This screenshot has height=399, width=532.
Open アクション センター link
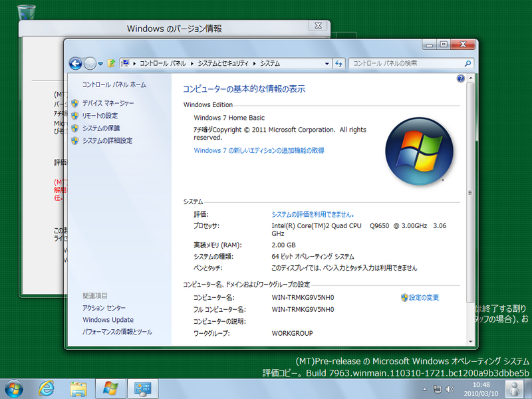(104, 308)
